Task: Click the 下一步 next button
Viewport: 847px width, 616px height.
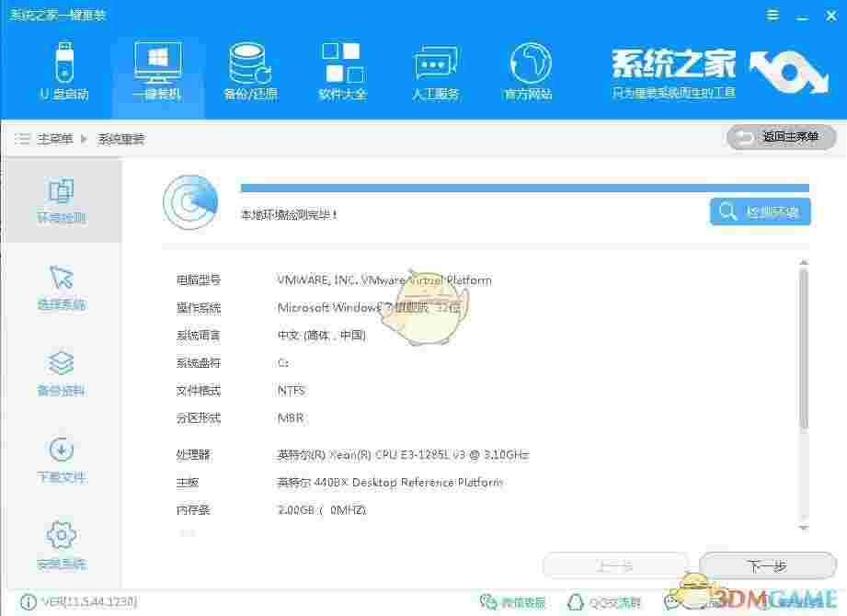Action: coord(768,565)
